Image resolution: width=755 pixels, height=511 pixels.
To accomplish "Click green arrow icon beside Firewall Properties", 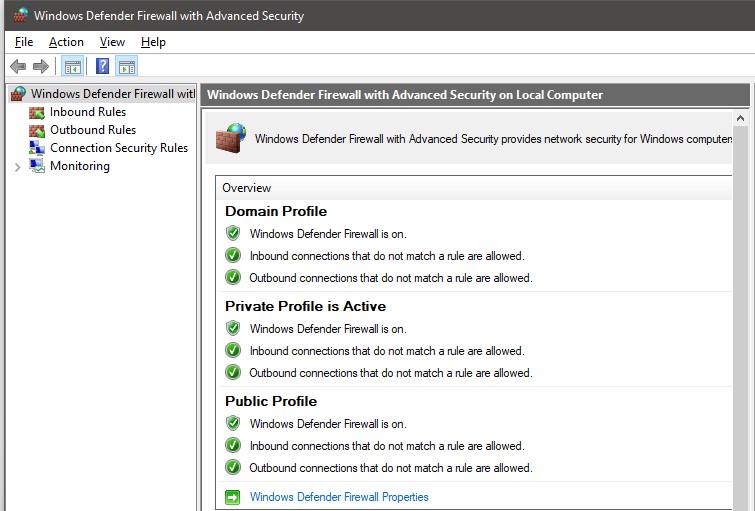I will coord(233,497).
